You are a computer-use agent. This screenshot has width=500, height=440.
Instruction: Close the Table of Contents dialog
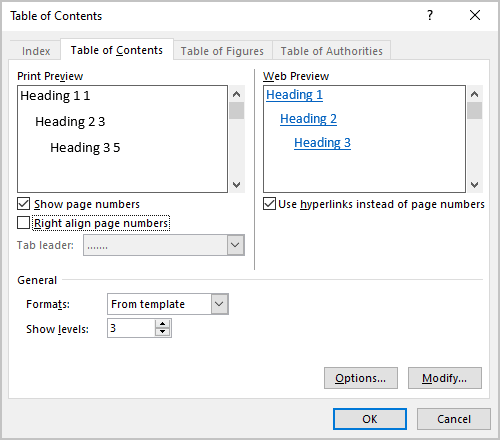click(x=475, y=15)
